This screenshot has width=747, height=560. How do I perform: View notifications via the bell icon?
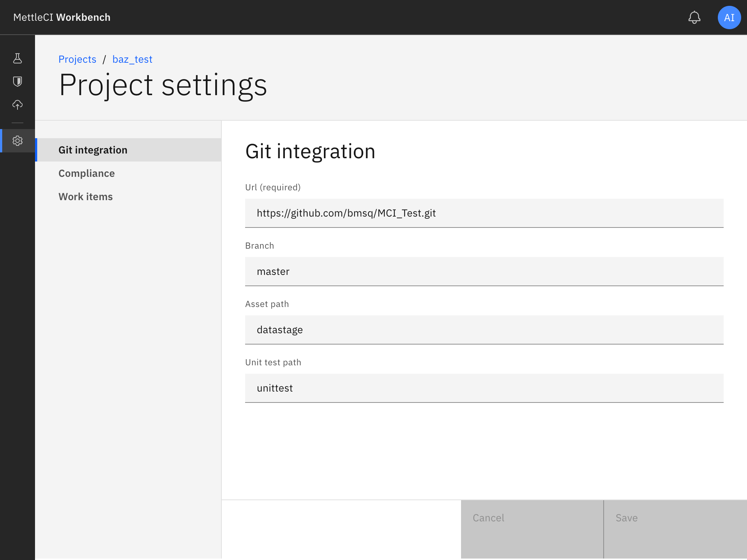tap(694, 17)
